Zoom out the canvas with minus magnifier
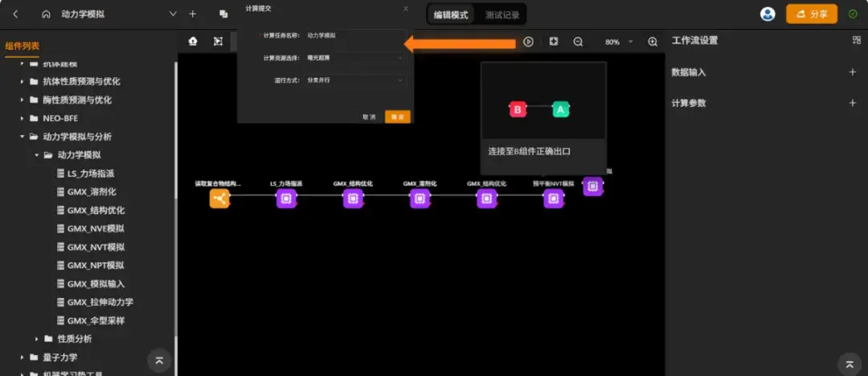 tap(578, 42)
